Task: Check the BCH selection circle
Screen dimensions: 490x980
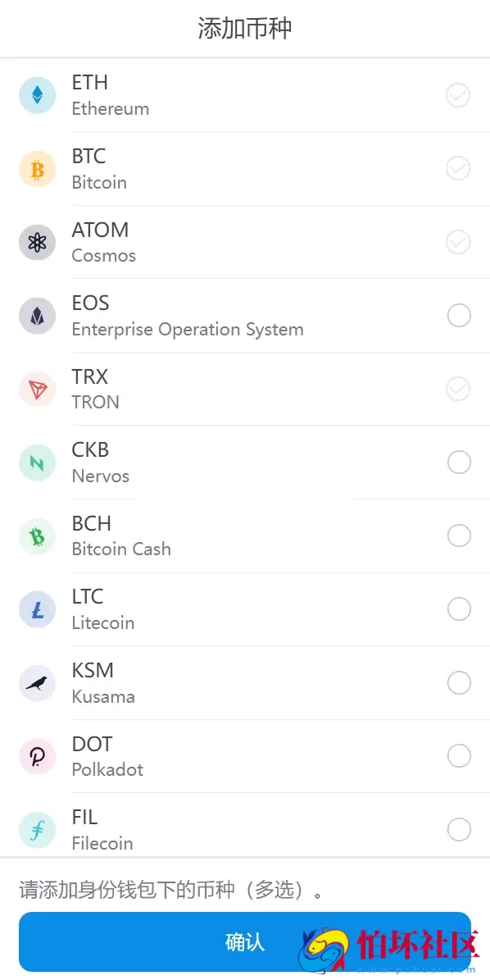Action: (458, 536)
